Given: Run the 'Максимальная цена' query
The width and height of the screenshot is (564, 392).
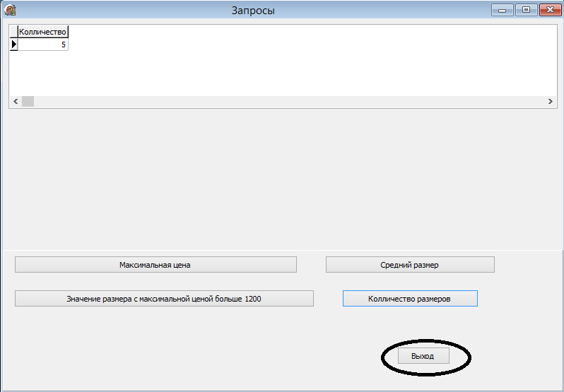Looking at the screenshot, I should (155, 265).
